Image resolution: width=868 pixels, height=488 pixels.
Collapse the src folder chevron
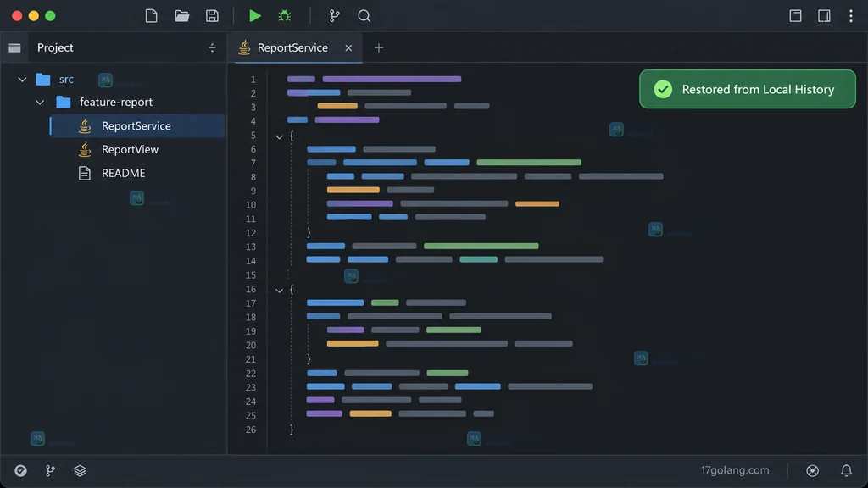(22, 80)
